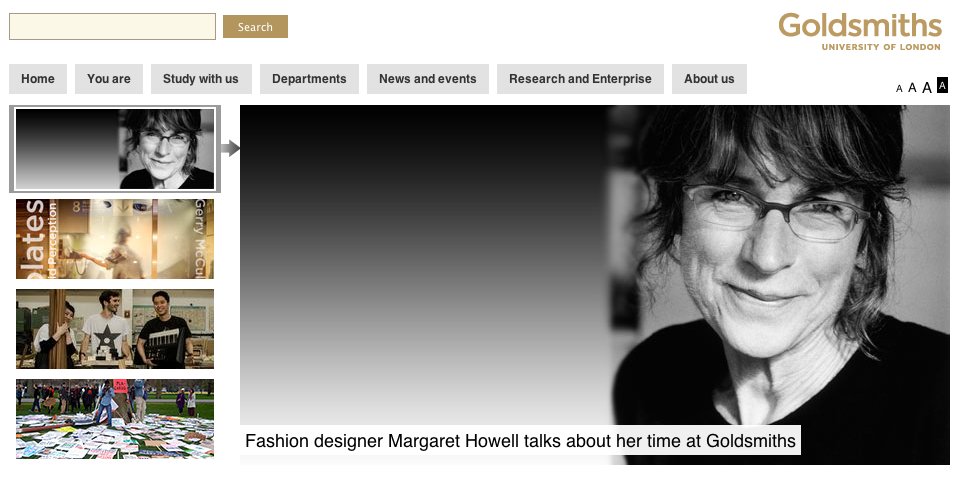Viewport: 959px width, 487px height.
Task: Select the third text size A icon
Action: [x=927, y=87]
